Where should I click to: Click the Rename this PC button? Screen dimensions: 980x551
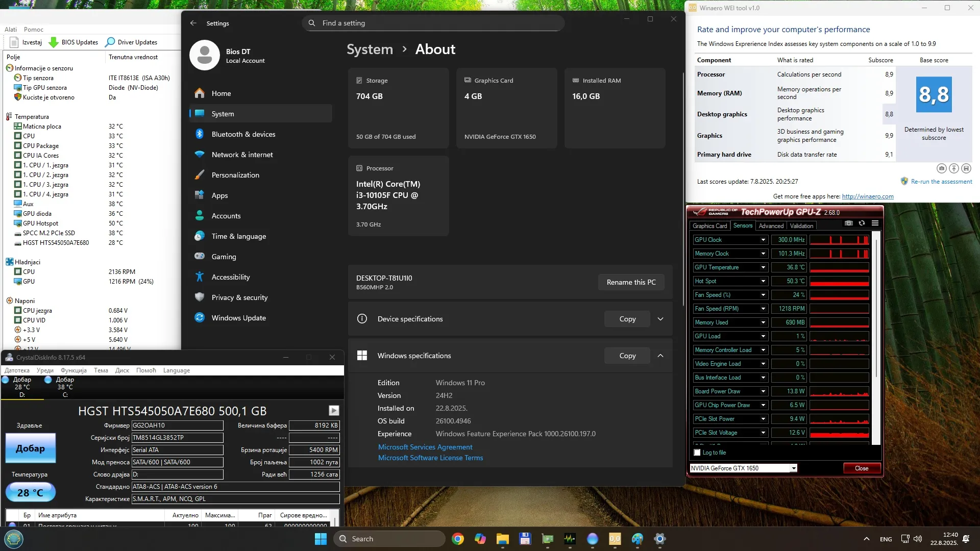coord(631,282)
